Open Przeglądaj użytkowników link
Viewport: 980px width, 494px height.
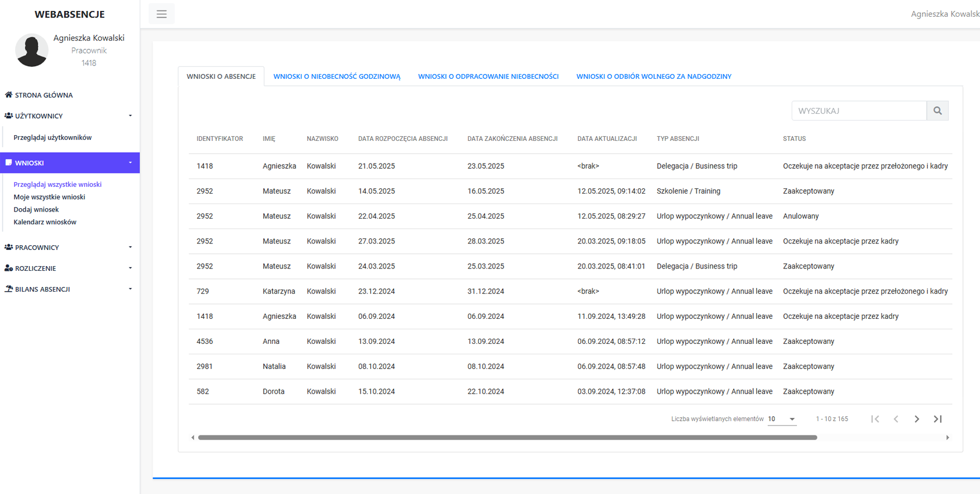(x=53, y=137)
